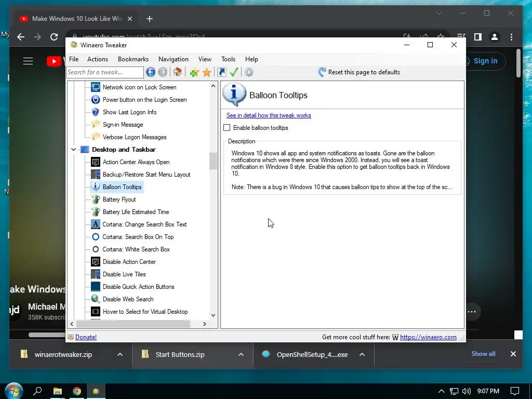Enable the balloon tooltips checkbox
532x399 pixels.
coord(227,128)
